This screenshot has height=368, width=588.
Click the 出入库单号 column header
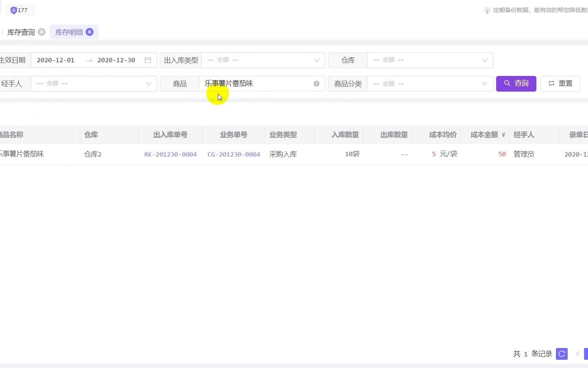coord(170,135)
